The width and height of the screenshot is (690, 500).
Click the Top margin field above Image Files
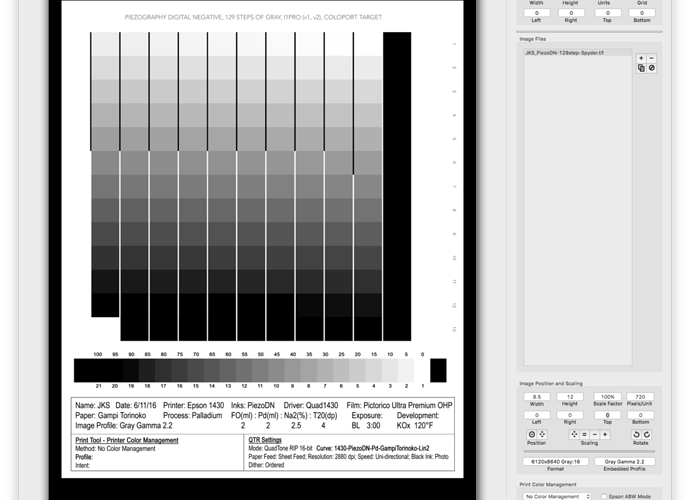coord(607,13)
